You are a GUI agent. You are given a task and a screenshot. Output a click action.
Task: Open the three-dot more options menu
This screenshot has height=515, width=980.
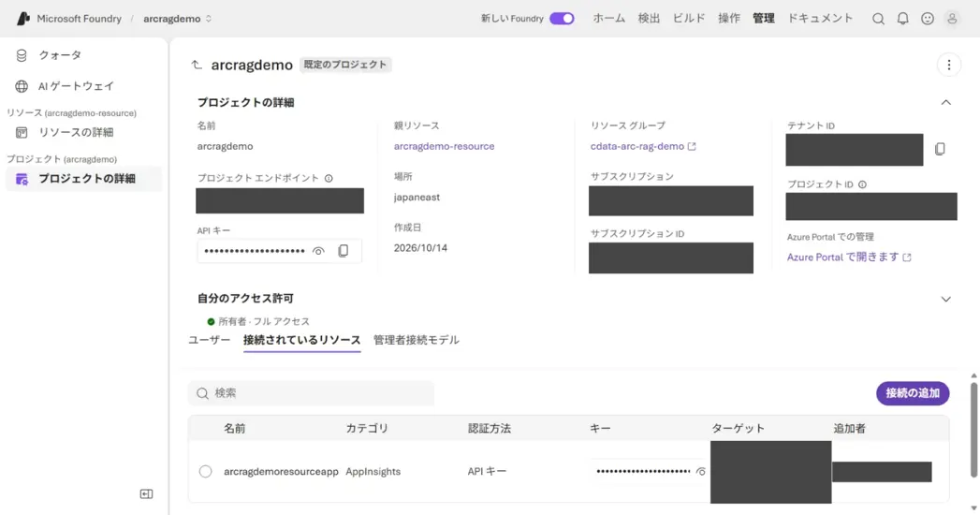pyautogui.click(x=949, y=65)
